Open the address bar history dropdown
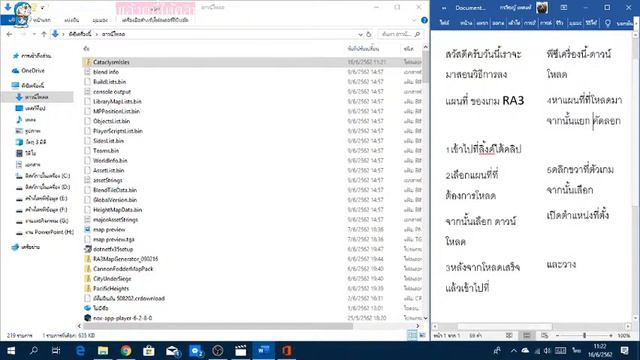 [x=360, y=34]
